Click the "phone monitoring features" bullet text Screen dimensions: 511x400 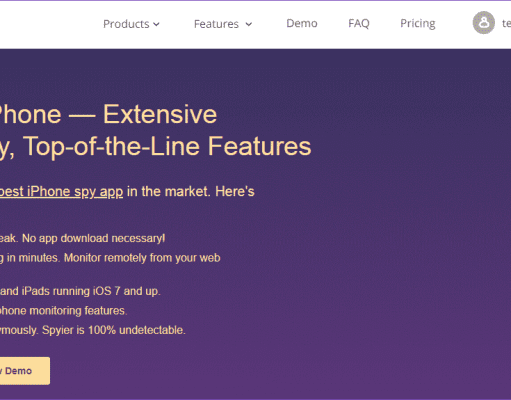[x=63, y=311]
